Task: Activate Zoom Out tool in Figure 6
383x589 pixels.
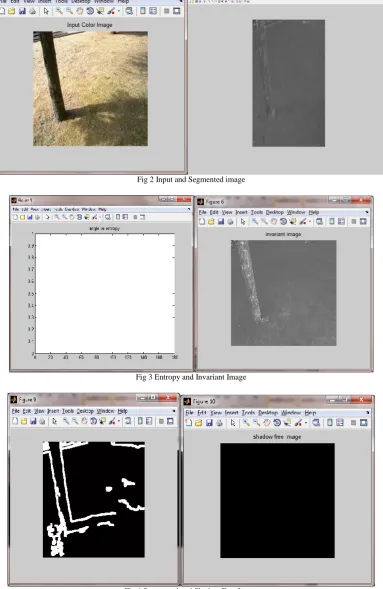Action: pos(264,222)
